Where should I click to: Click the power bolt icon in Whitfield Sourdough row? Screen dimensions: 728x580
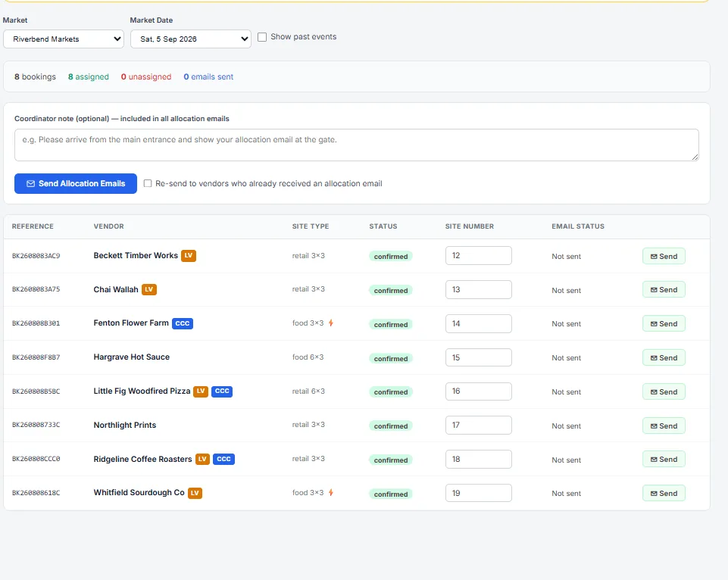(x=331, y=492)
